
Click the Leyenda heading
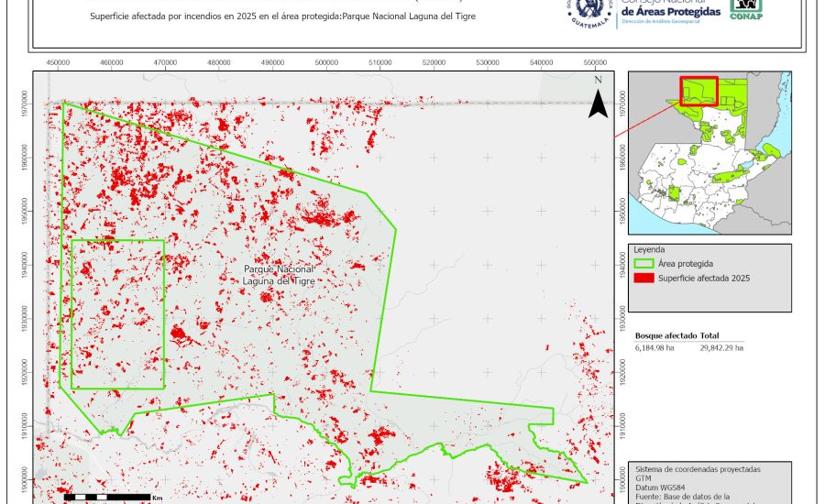coord(648,249)
